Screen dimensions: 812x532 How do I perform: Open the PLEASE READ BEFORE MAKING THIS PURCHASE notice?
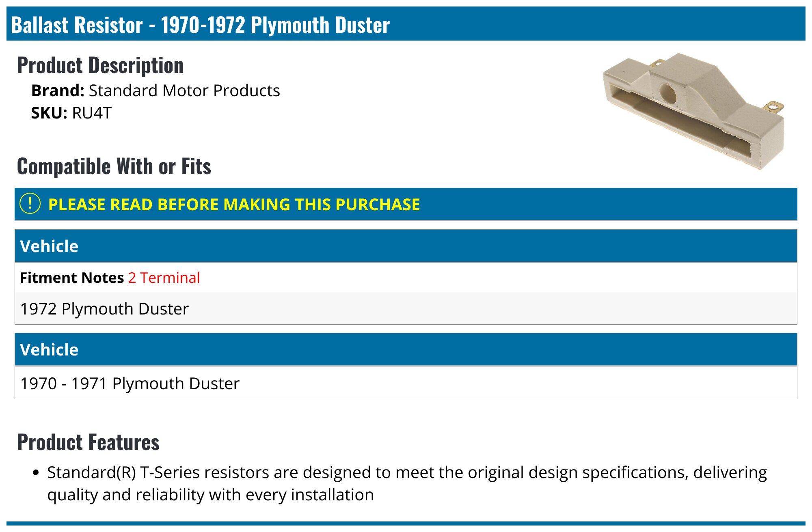pos(234,204)
